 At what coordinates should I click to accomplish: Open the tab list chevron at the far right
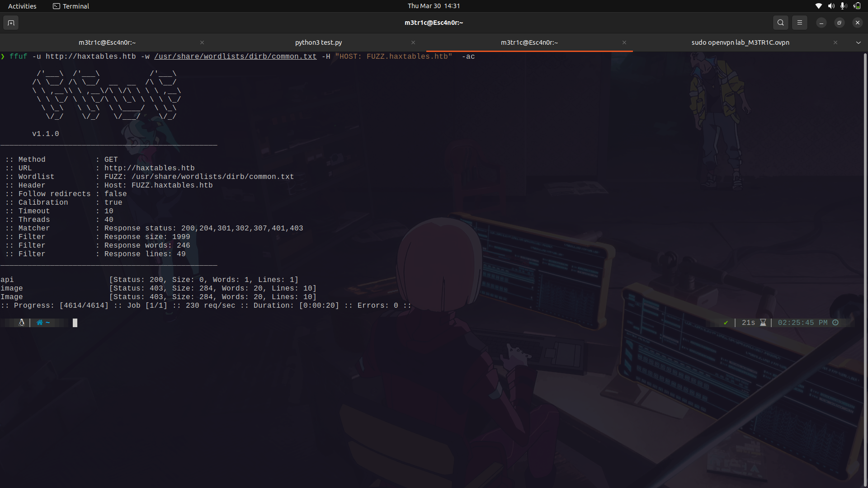859,42
